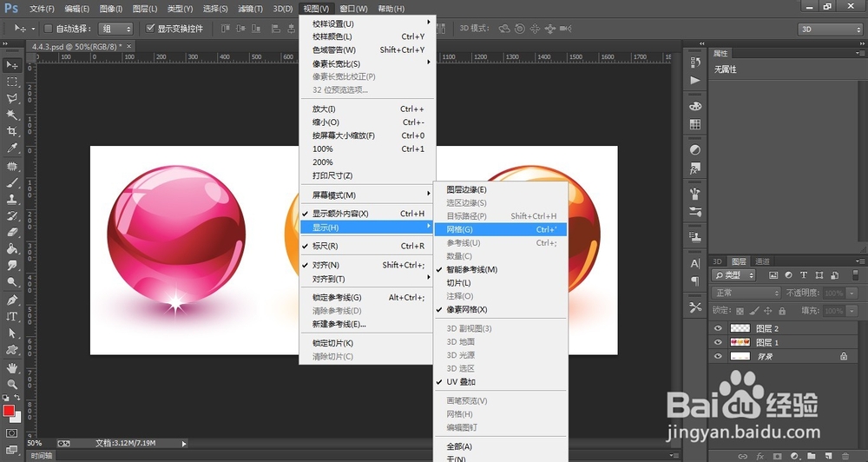Select the Zoom magnifier tool in toolbox
The width and height of the screenshot is (868, 462).
point(11,385)
